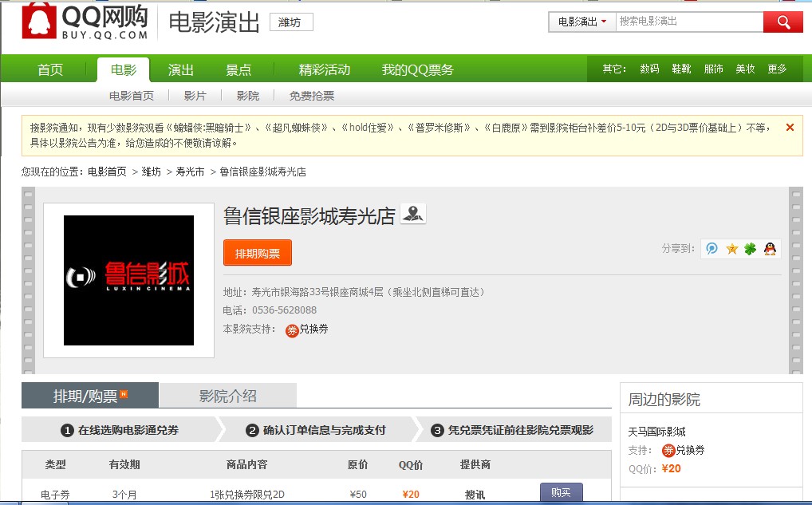Go to 首页 in the green navigation

point(50,69)
